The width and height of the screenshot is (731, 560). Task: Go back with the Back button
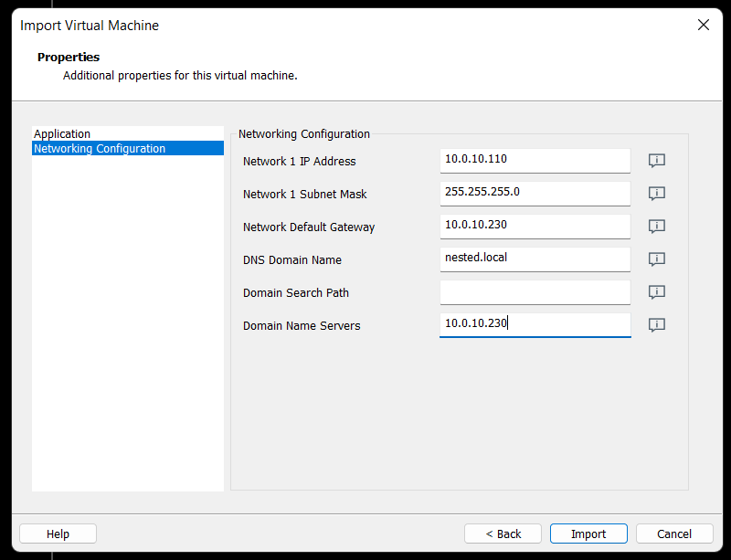click(x=503, y=534)
